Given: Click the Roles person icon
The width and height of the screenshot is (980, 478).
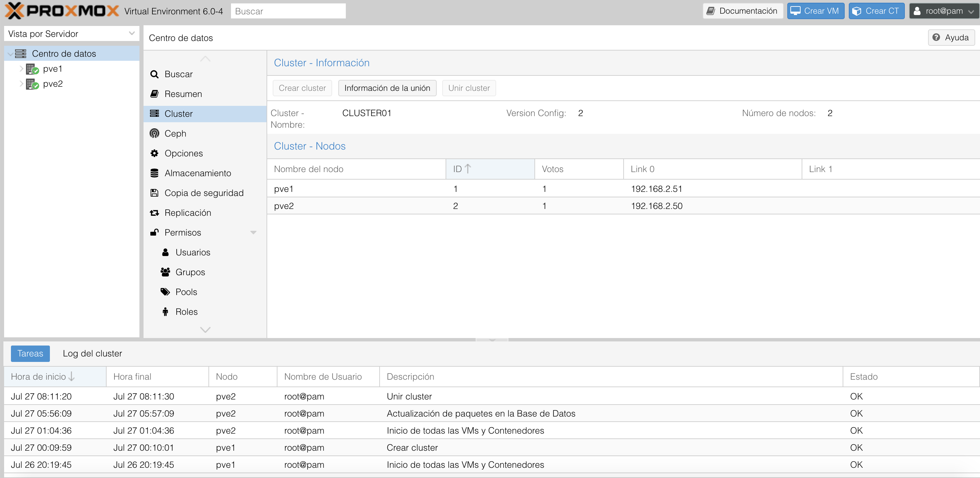Looking at the screenshot, I should (x=165, y=311).
